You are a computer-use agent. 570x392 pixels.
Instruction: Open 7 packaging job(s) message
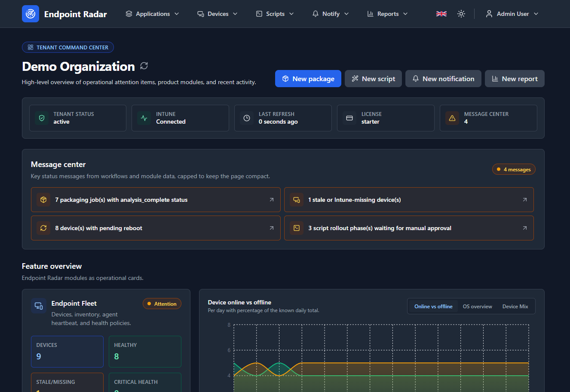tap(156, 200)
